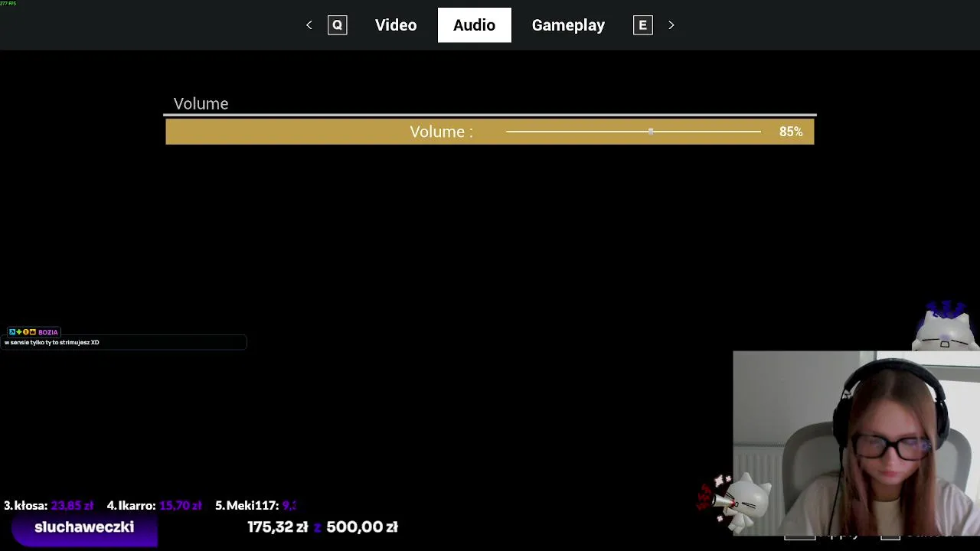Go to previous settings tab with left arrow
980x551 pixels.
pos(309,25)
